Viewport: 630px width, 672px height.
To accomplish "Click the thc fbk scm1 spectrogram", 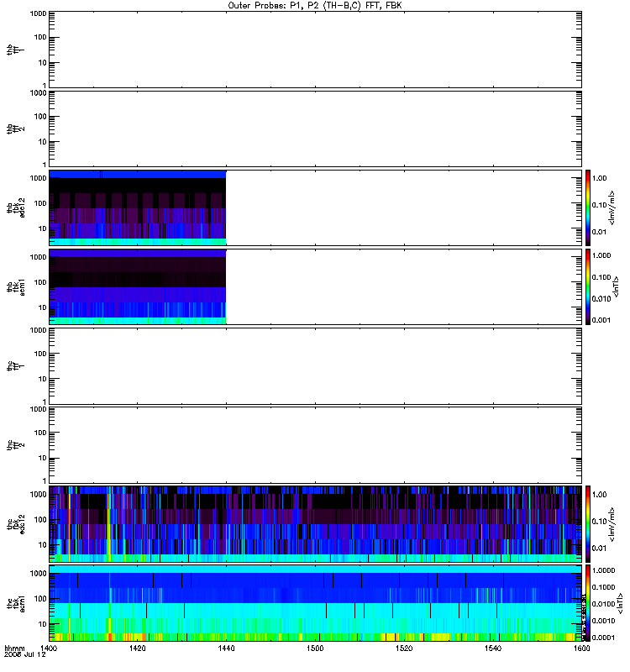I will (315, 603).
